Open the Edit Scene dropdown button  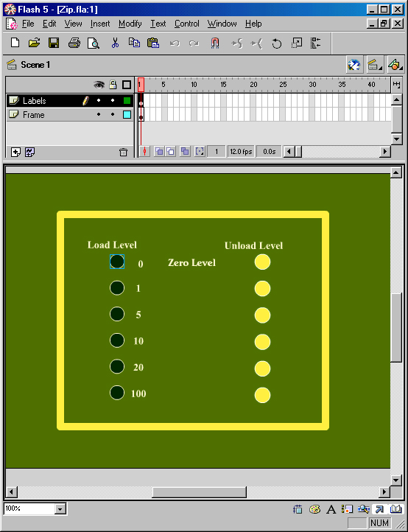coord(375,65)
